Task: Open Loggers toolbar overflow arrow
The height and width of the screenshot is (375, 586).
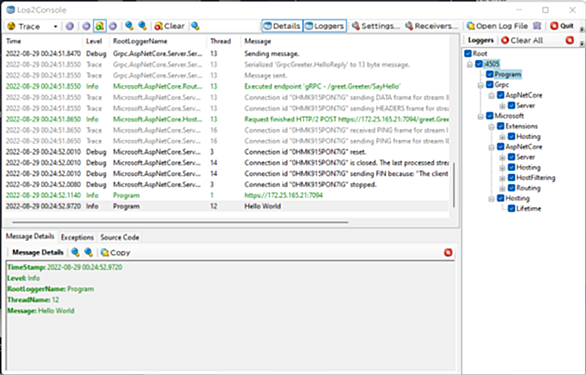Action: (x=582, y=43)
